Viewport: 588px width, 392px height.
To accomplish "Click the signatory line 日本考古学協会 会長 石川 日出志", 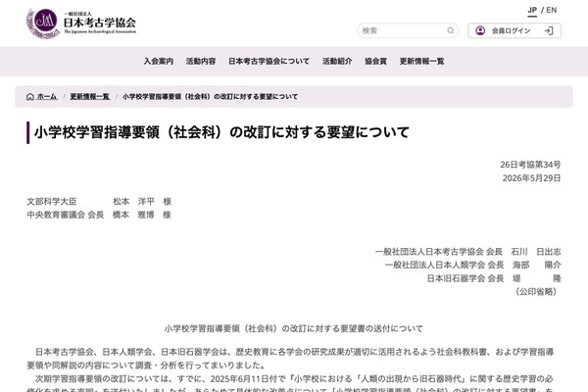I will (468, 252).
